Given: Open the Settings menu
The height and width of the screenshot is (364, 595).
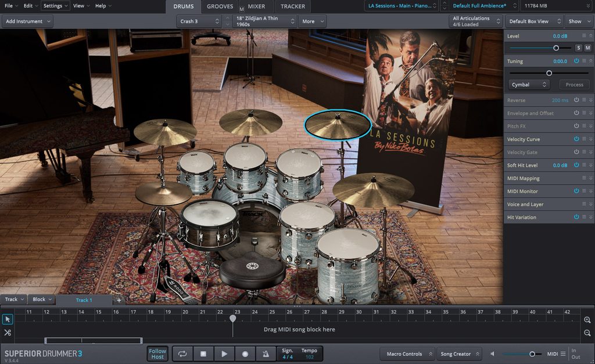Looking at the screenshot, I should [55, 6].
